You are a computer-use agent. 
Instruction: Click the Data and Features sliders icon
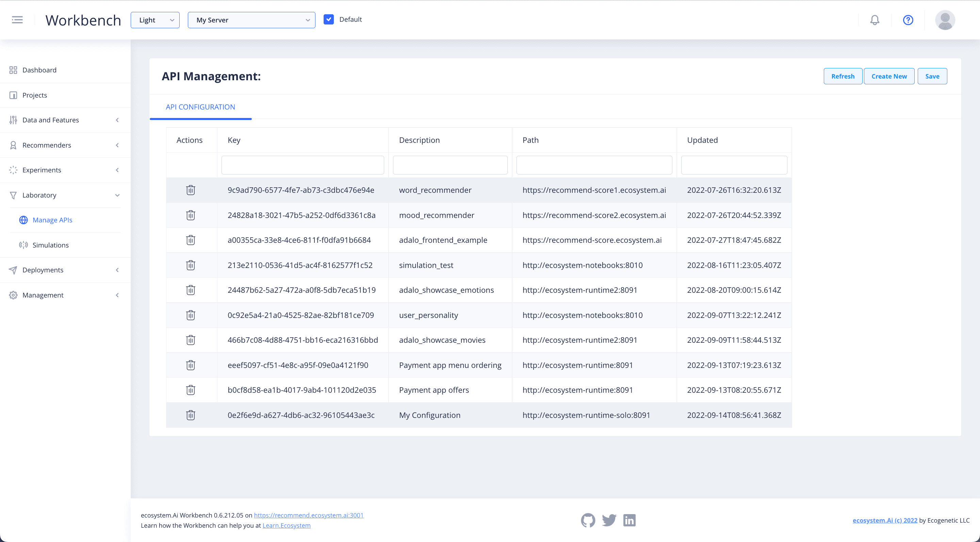coord(13,120)
